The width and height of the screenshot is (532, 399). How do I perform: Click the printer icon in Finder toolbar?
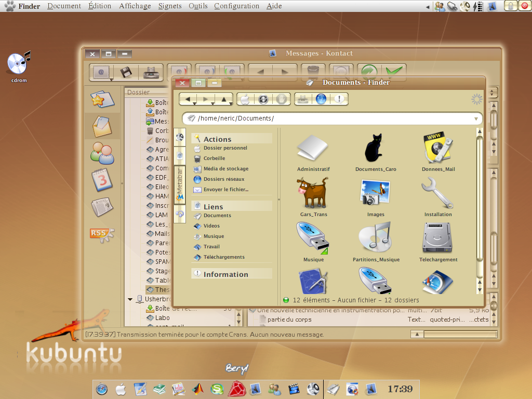pos(303,99)
